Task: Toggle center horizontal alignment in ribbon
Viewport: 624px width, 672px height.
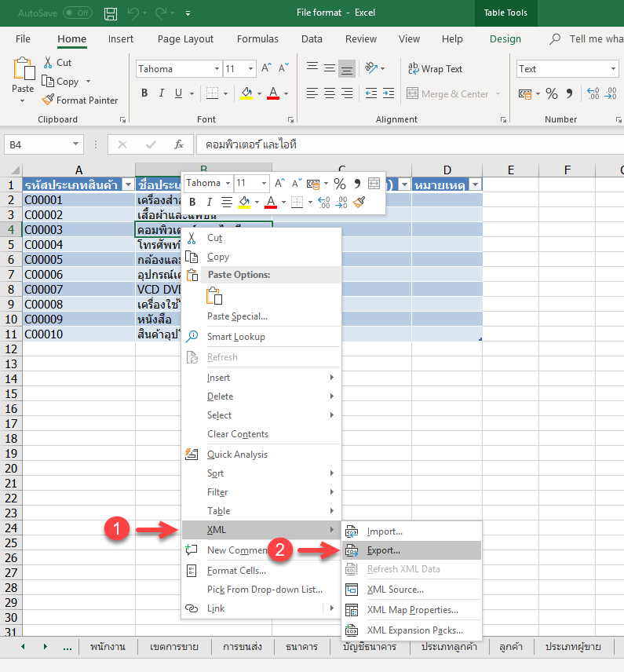Action: pos(330,93)
